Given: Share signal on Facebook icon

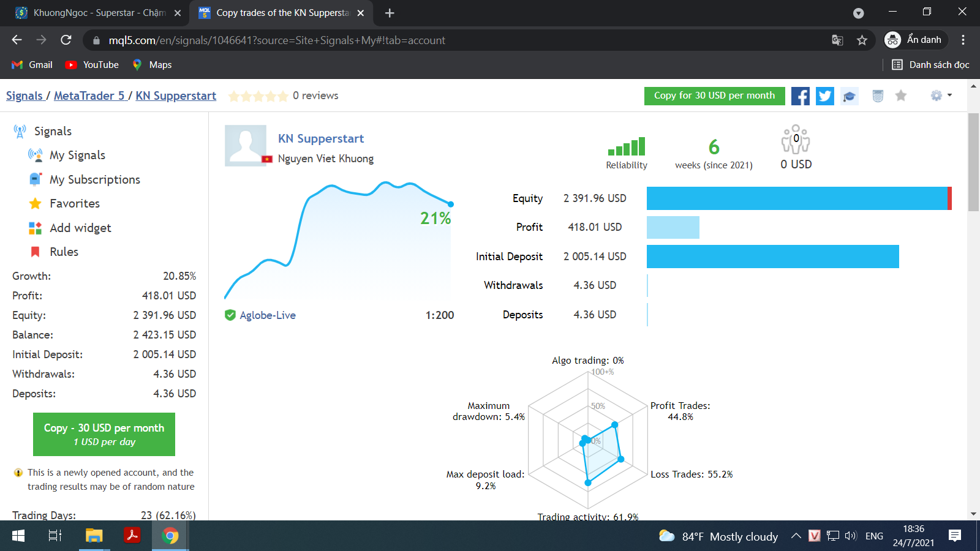Looking at the screenshot, I should click(801, 96).
